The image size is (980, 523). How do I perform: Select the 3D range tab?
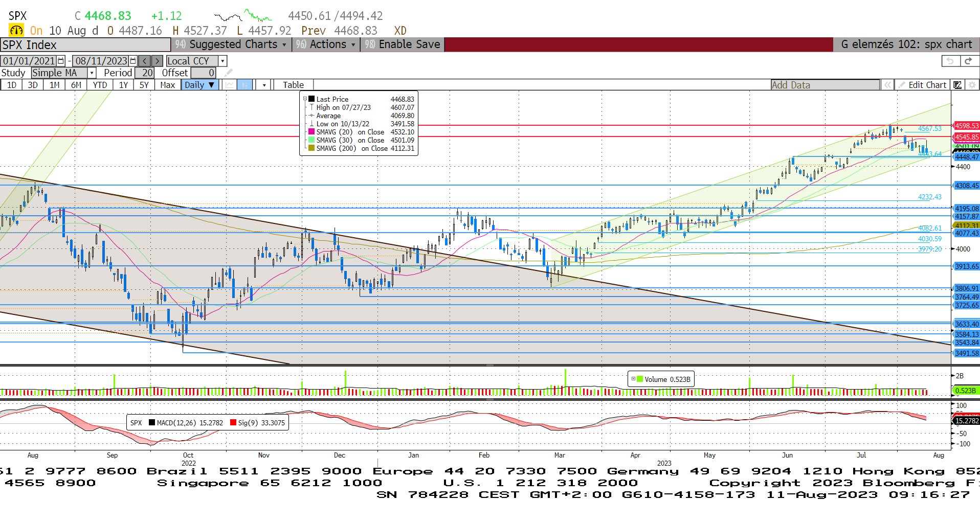pos(33,85)
